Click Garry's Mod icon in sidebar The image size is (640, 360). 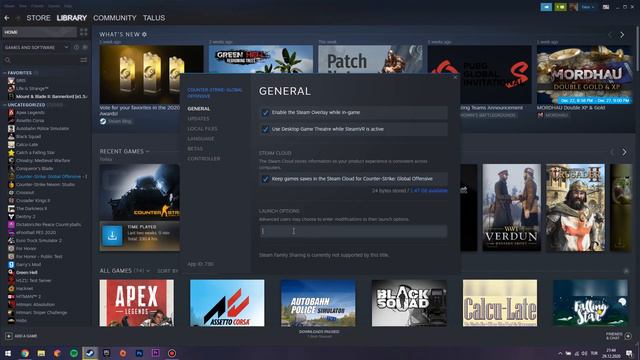(x=11, y=264)
